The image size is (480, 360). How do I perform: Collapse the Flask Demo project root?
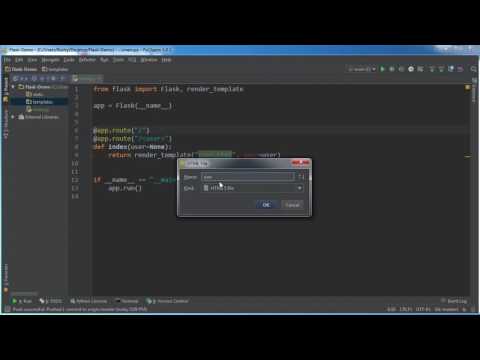13,87
